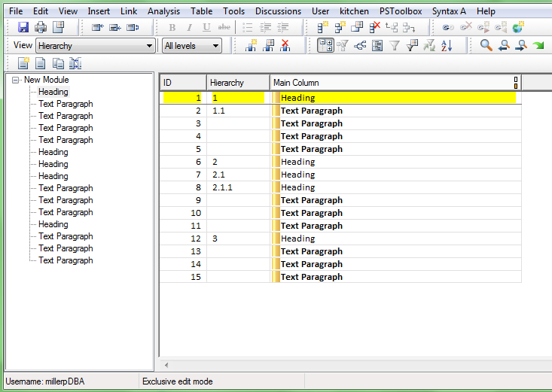Click the green Go to object arrow
Viewport: 552px width, 392px height.
tap(538, 45)
